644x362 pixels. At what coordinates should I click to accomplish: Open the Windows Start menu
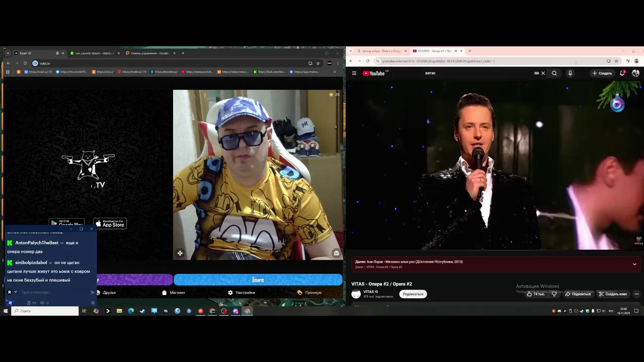click(6, 311)
